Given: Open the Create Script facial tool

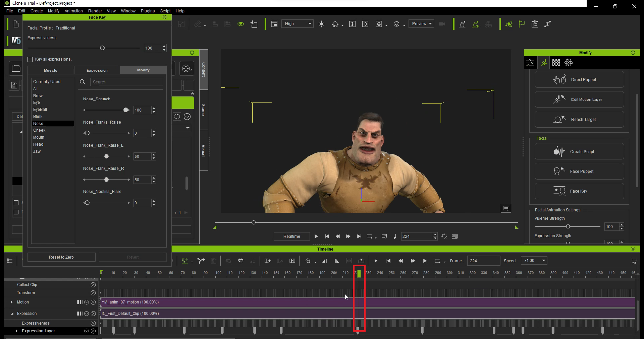Looking at the screenshot, I should 579,151.
